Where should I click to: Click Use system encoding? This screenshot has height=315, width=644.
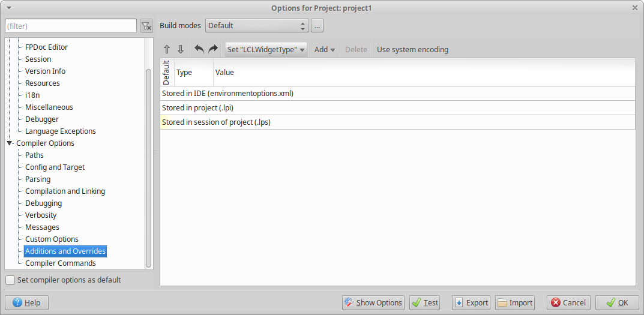coord(412,49)
